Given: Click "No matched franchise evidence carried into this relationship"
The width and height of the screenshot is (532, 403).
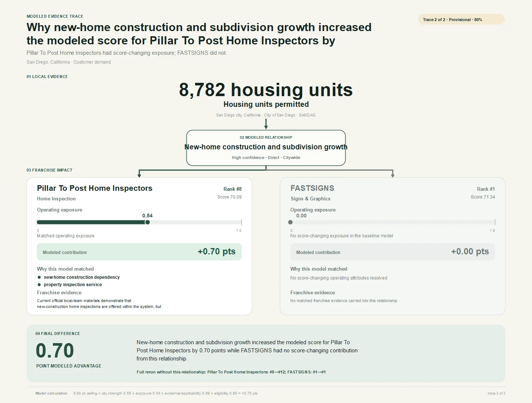Looking at the screenshot, I should click(344, 301).
